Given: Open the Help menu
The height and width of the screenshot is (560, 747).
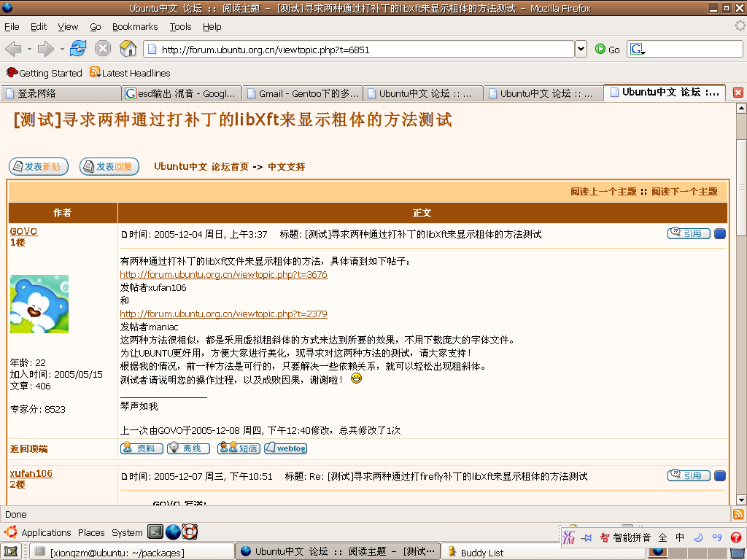Looking at the screenshot, I should coord(212,27).
